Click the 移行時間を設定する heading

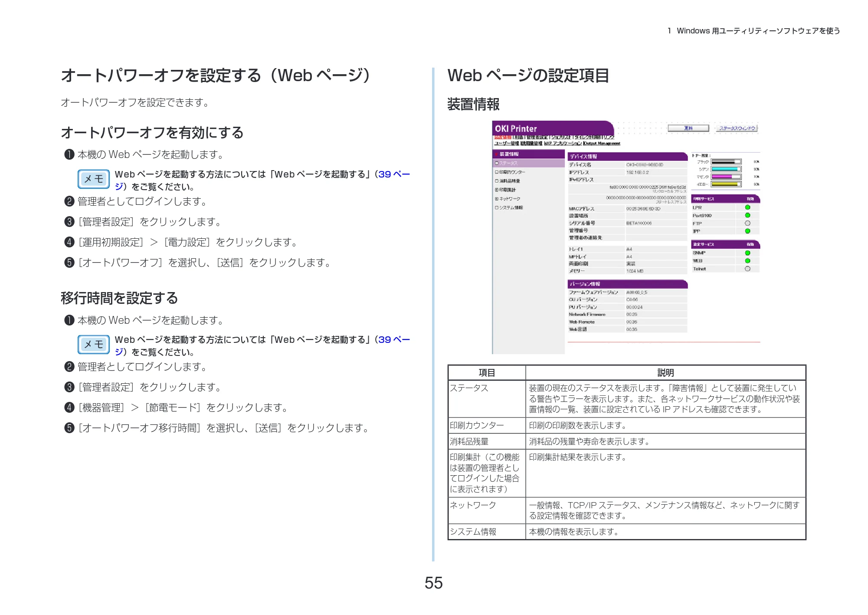(x=119, y=298)
